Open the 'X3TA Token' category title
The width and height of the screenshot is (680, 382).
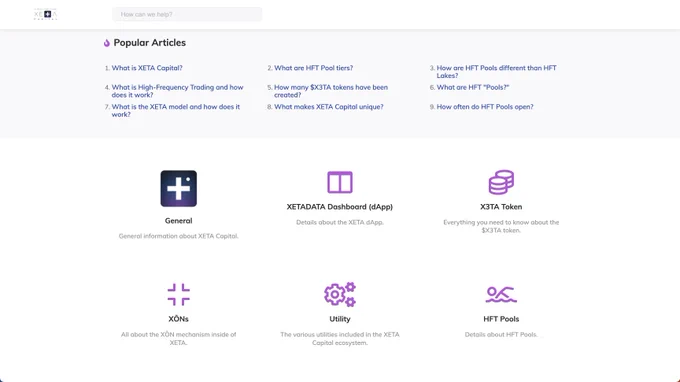tap(501, 207)
